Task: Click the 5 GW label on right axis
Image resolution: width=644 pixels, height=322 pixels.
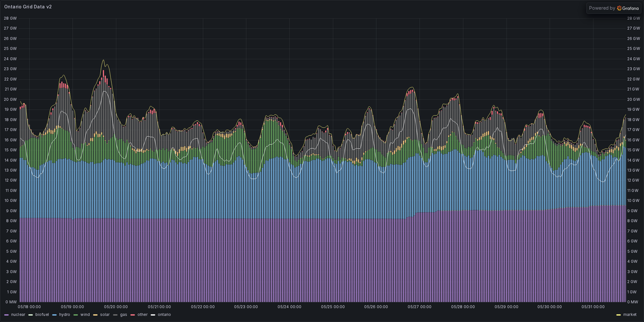Action: [633, 251]
